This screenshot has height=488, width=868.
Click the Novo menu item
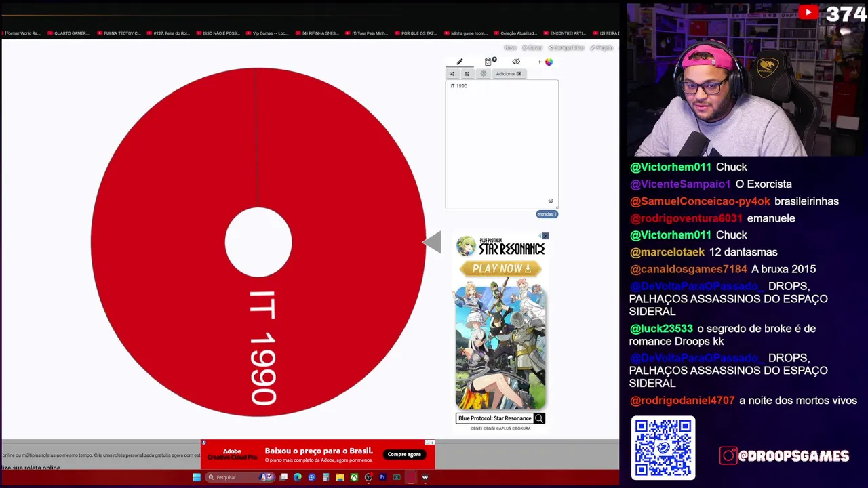tap(510, 48)
